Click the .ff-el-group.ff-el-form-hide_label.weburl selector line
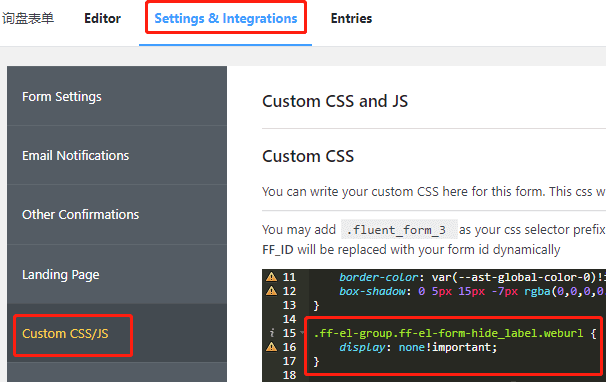 (455, 333)
